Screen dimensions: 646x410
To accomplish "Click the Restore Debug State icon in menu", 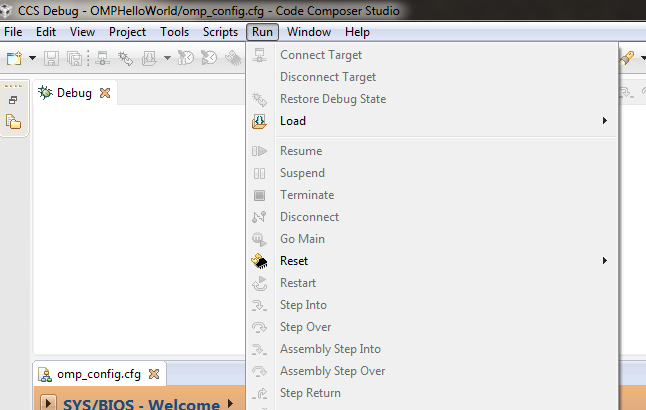I will pos(260,99).
